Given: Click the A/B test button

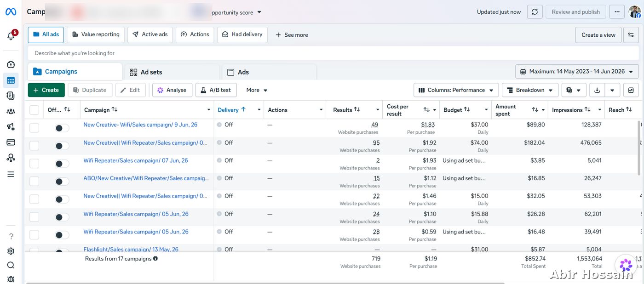Looking at the screenshot, I should tap(216, 90).
